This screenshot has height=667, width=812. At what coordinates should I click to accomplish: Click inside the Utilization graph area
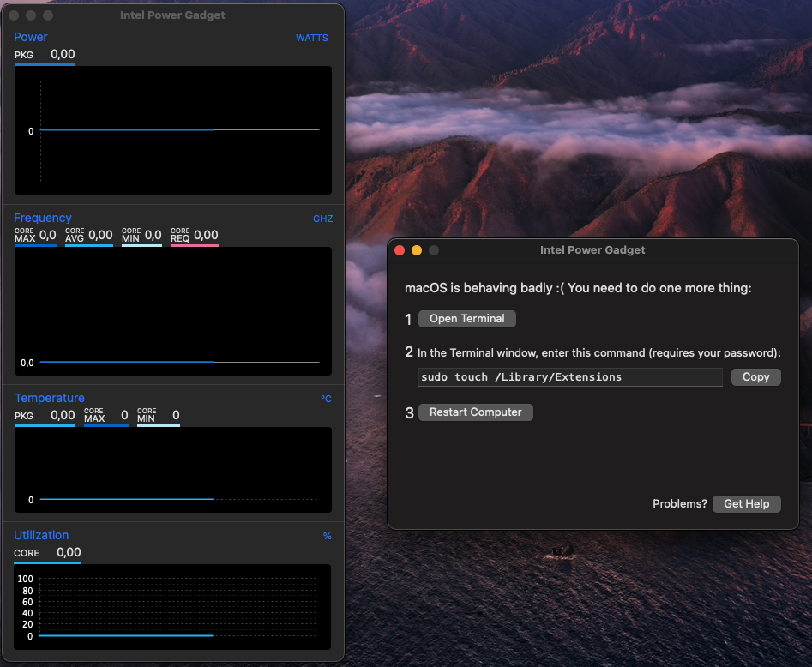(x=172, y=606)
